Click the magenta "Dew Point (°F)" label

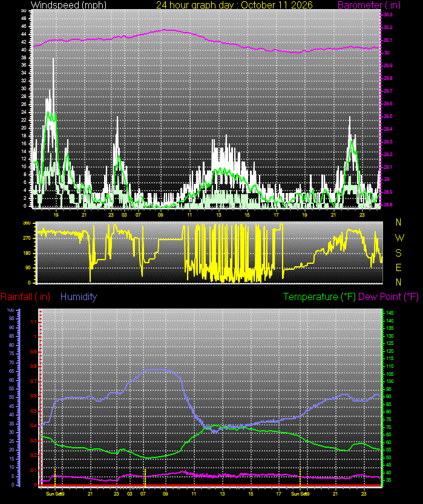(x=389, y=296)
